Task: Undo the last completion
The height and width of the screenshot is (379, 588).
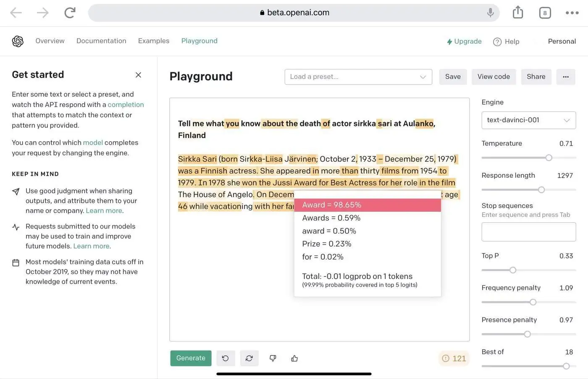Action: [226, 358]
